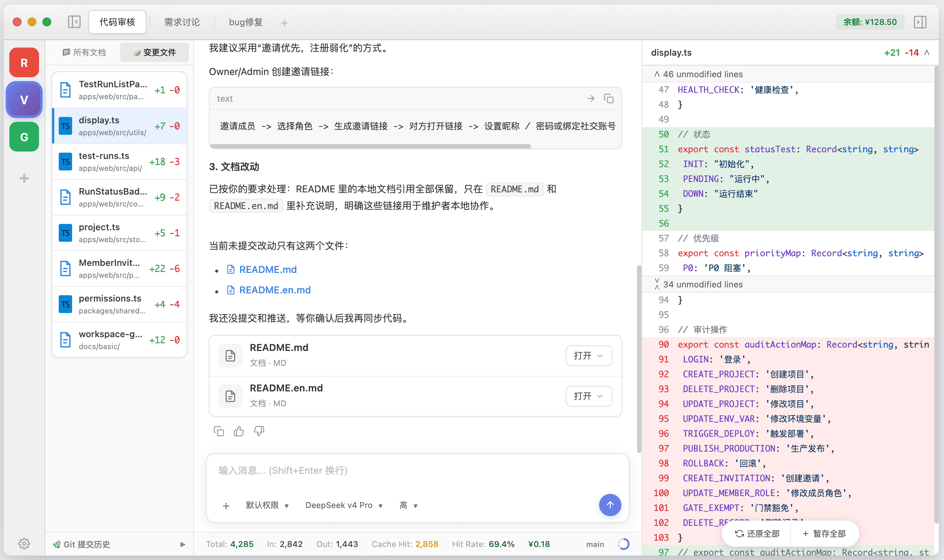
Task: Show the 变更文件 file list tab
Action: tap(155, 52)
